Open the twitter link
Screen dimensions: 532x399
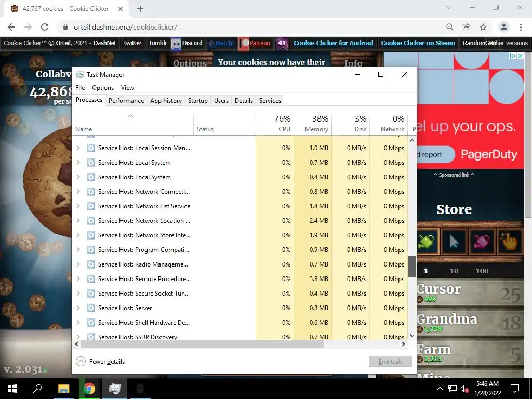click(x=132, y=43)
